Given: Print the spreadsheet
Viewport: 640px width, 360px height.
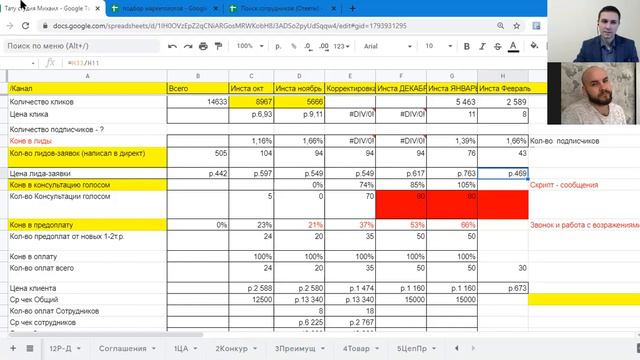Looking at the screenshot, I should [203, 46].
